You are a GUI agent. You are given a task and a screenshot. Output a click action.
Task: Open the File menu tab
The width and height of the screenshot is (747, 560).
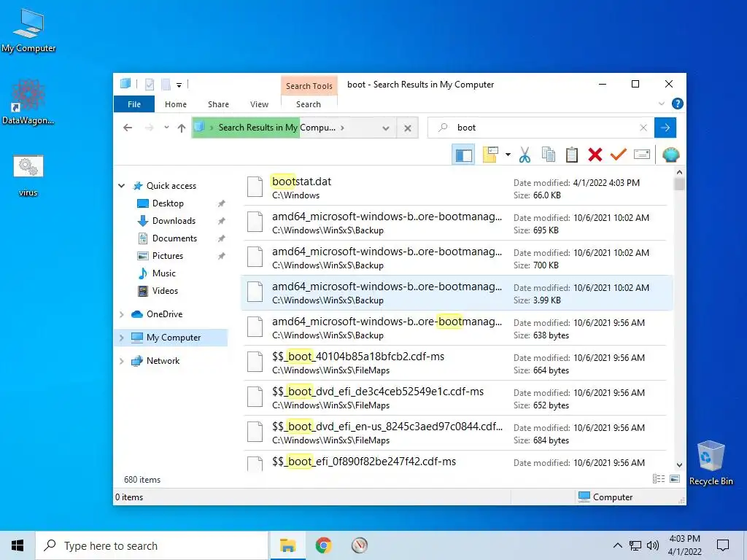pos(134,104)
